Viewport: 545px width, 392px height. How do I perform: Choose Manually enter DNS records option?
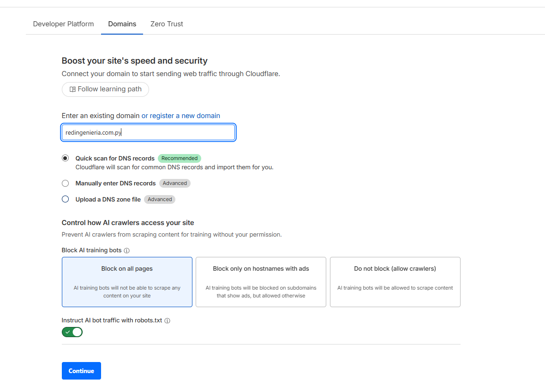tap(66, 184)
